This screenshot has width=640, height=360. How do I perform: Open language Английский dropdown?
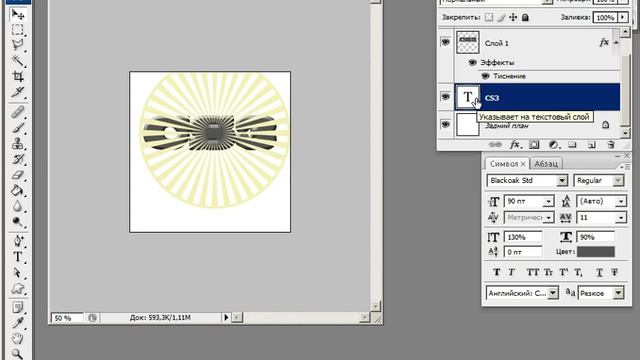(553, 293)
